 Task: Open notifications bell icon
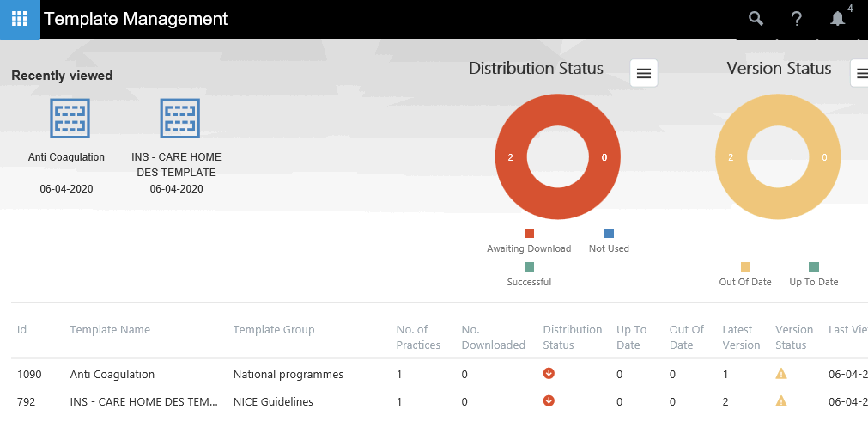[837, 19]
